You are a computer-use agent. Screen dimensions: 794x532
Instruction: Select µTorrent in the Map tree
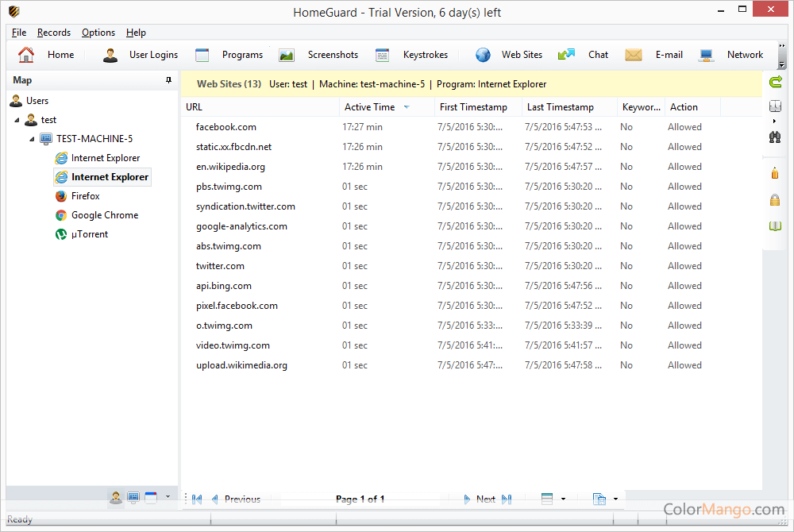tap(89, 234)
